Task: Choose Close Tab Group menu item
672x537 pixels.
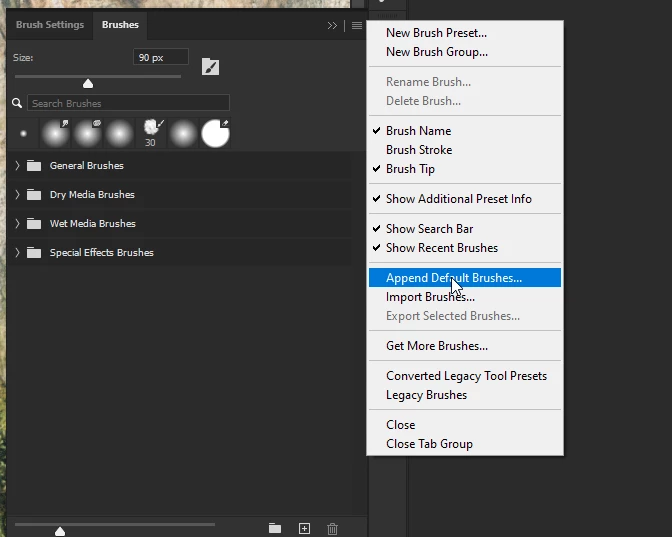Action: click(465, 444)
